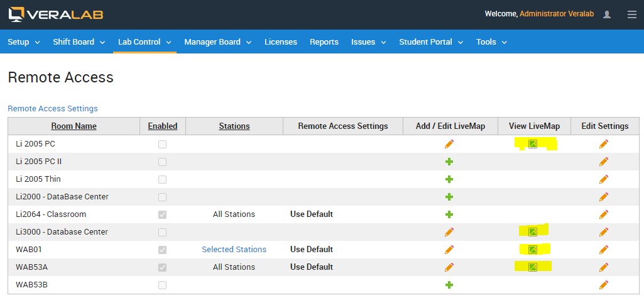Select 'Use Default' text in WAB01 row
Screen dimensions: 644x305
point(312,250)
